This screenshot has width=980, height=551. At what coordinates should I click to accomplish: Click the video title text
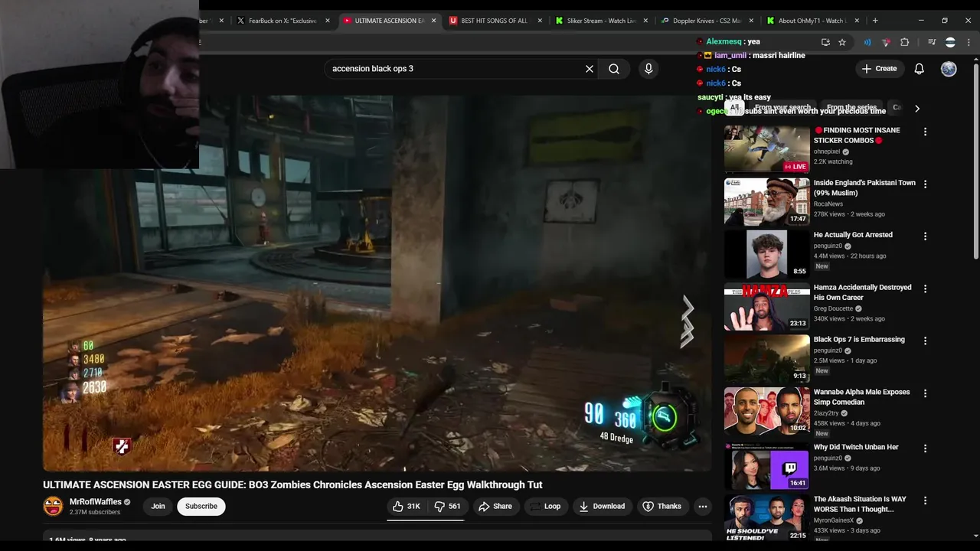point(292,484)
